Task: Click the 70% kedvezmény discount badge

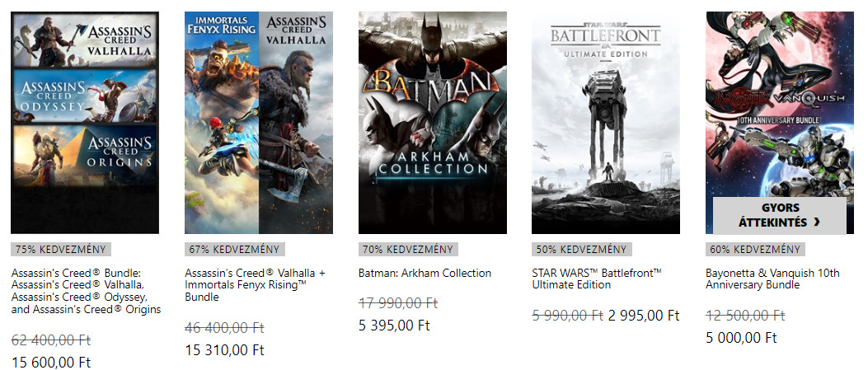Action: 408,249
